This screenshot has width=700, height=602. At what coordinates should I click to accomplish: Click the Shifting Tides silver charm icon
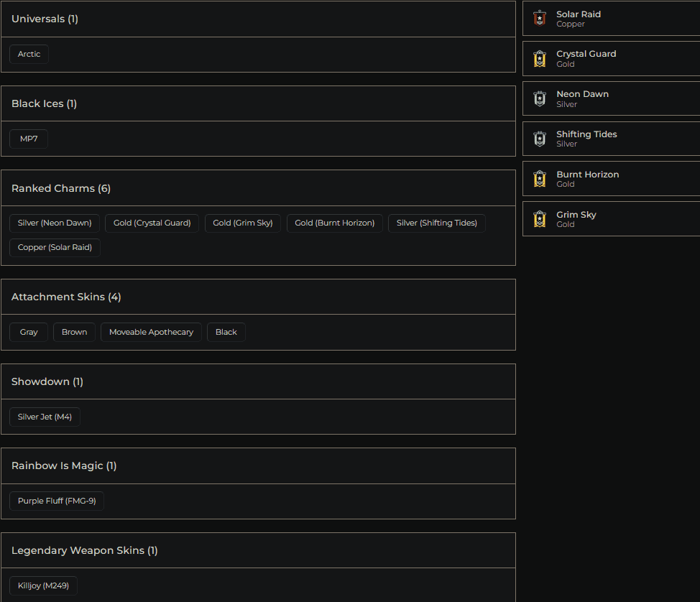point(540,139)
